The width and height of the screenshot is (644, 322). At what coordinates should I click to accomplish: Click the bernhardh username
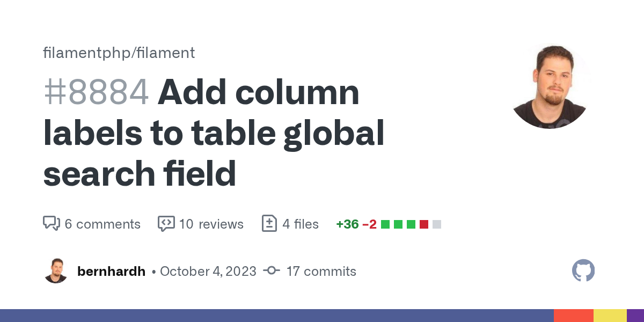tap(111, 271)
